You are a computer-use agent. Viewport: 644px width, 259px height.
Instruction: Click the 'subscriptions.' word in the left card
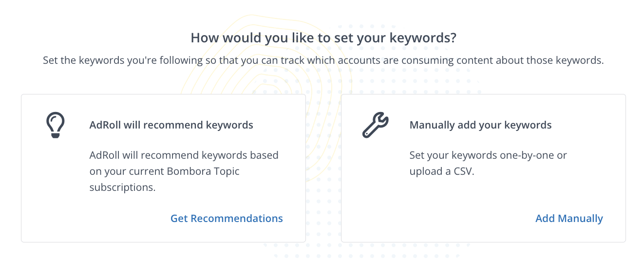pos(122,187)
